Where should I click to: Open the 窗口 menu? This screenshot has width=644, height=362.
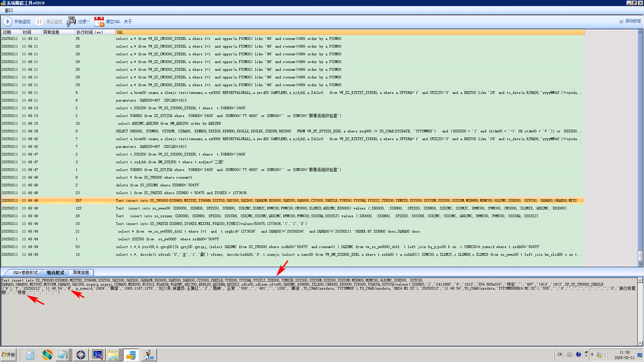[x=9, y=10]
